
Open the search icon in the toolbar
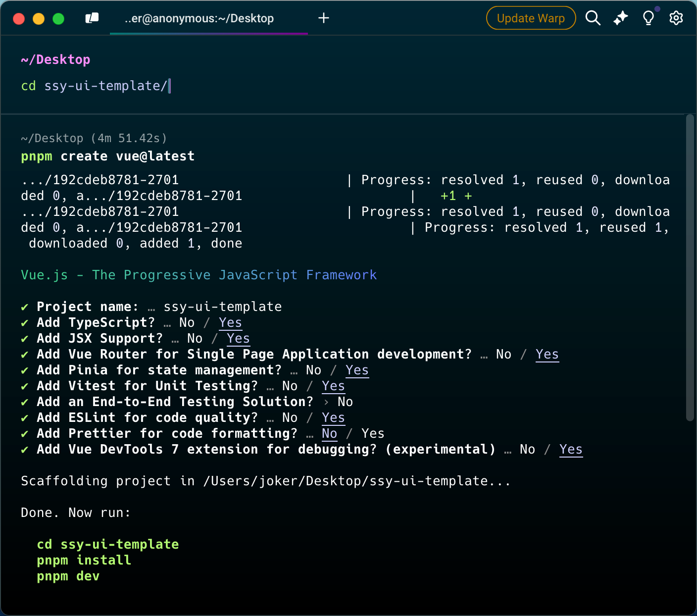pyautogui.click(x=593, y=18)
